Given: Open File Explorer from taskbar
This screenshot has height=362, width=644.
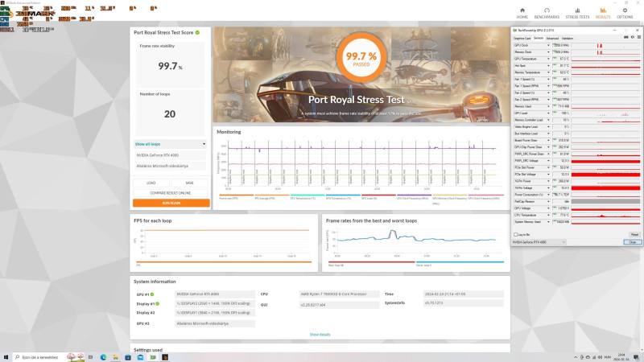Looking at the screenshot, I should click(x=116, y=357).
